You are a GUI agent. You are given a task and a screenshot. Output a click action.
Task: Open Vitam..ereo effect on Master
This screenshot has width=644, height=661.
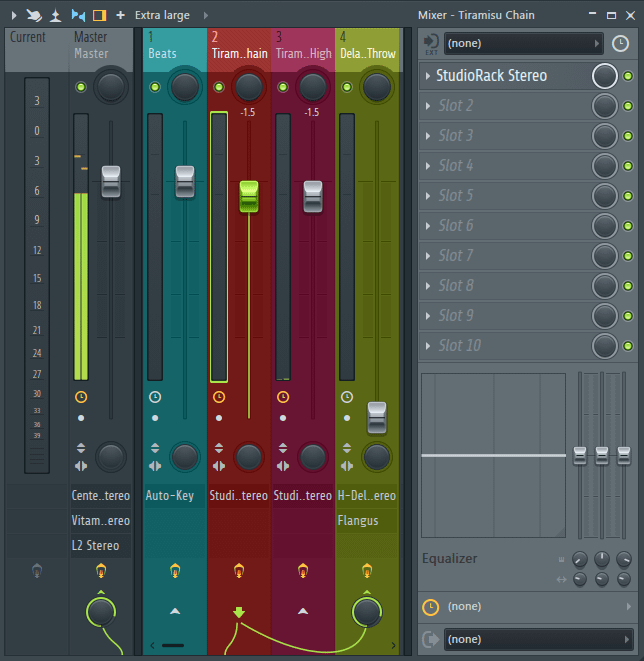(x=101, y=521)
